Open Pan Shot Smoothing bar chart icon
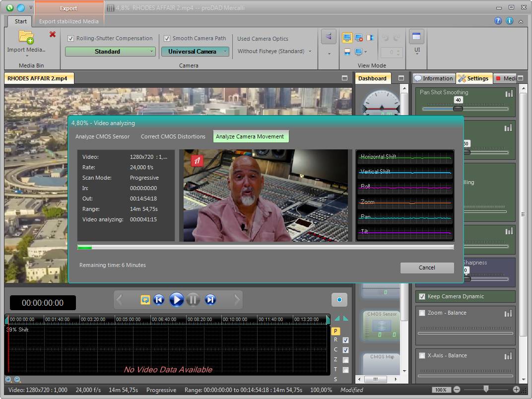The image size is (532, 399). tap(509, 94)
